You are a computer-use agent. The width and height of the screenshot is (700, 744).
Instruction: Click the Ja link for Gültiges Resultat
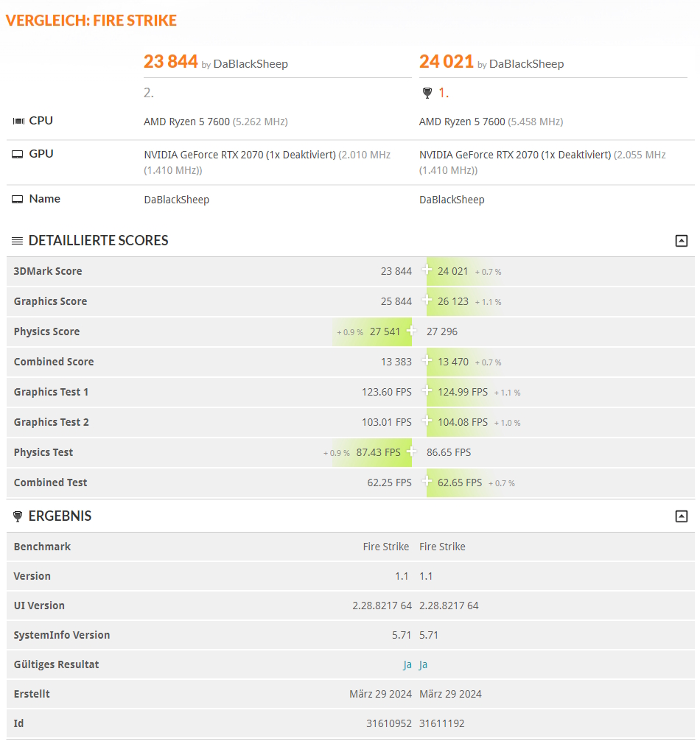pyautogui.click(x=406, y=664)
